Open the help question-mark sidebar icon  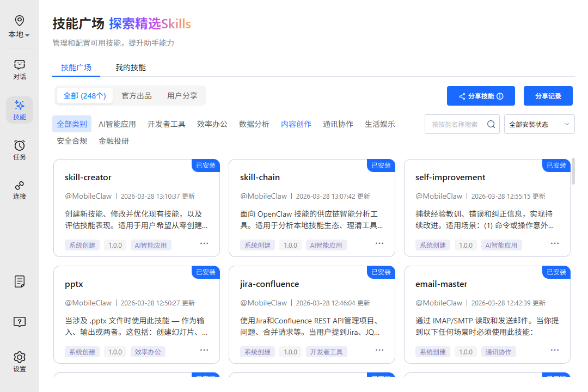[x=20, y=322]
